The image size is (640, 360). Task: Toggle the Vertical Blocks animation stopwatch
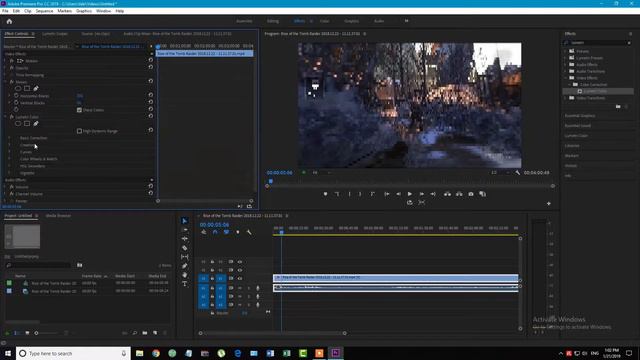[x=16, y=102]
